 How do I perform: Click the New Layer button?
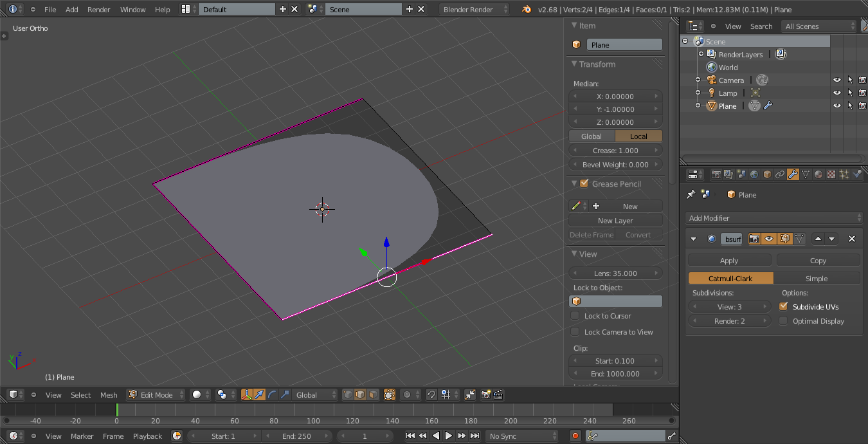tap(615, 220)
